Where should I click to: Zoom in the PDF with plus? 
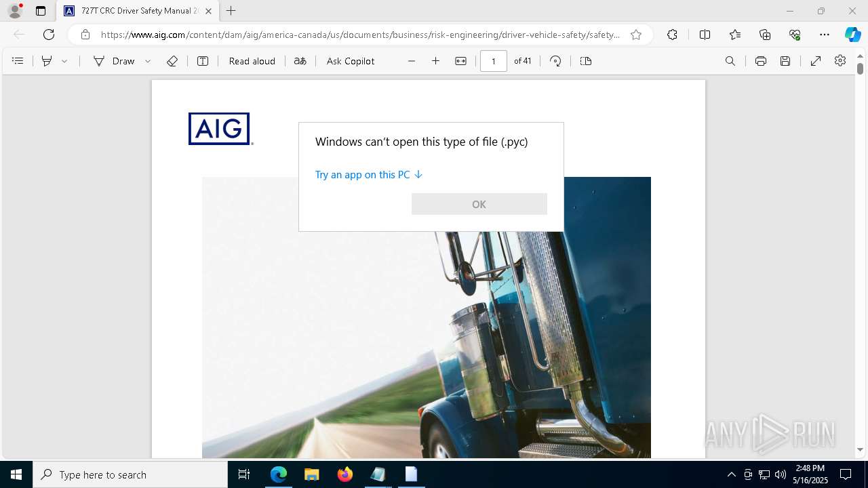(x=436, y=61)
